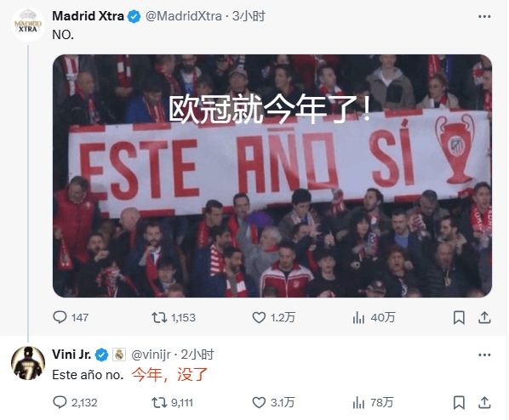
Task: Open reply icon on Madrid Xtra tweet
Action: [x=60, y=317]
